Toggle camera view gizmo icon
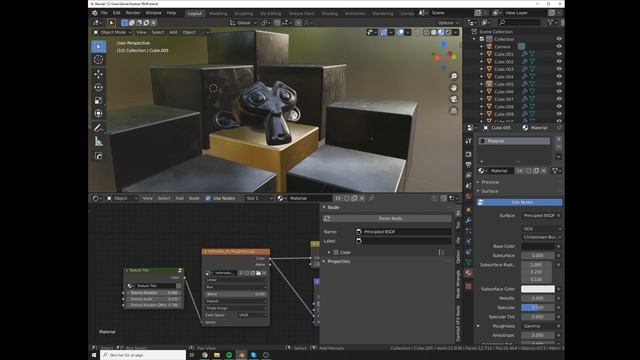 click(453, 99)
